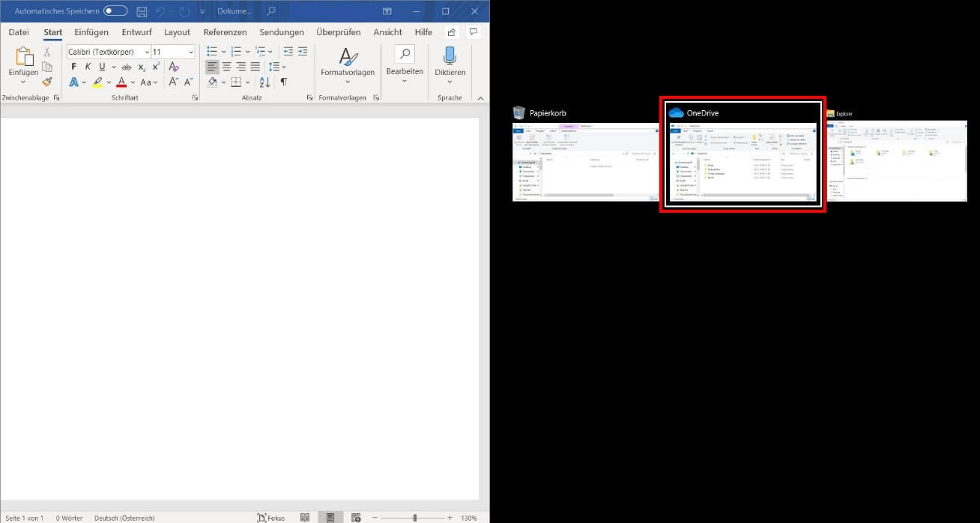Open the Calibri (Textkörper) font dropdown
The width and height of the screenshot is (980, 523).
[x=145, y=52]
